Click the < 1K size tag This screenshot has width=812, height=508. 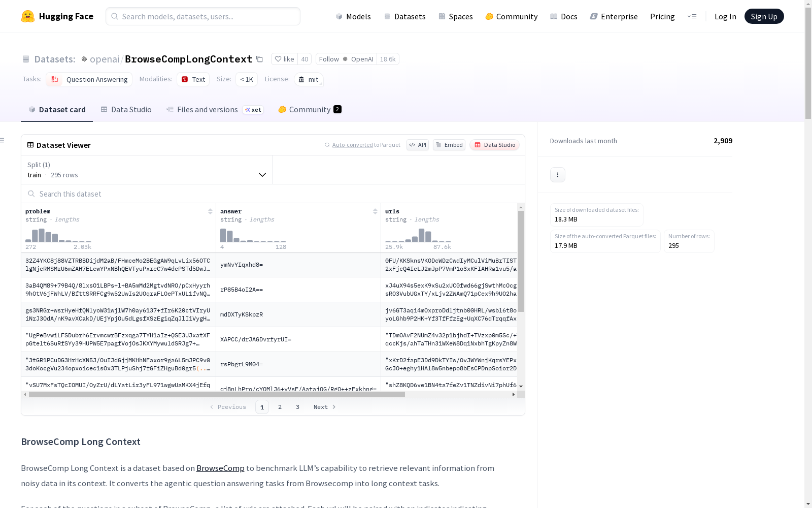click(247, 79)
